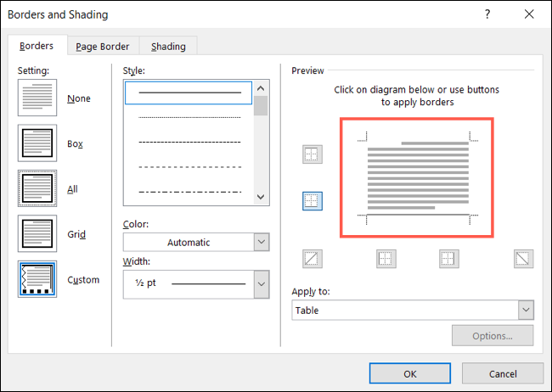Screen dimensions: 552x392
Task: Click the right border button below preview
Action: pyautogui.click(x=448, y=259)
